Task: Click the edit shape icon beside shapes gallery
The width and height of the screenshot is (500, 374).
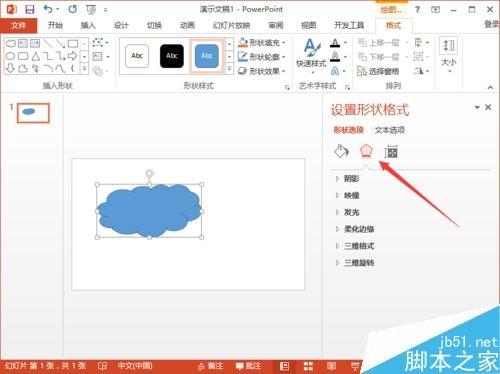Action: [98, 42]
